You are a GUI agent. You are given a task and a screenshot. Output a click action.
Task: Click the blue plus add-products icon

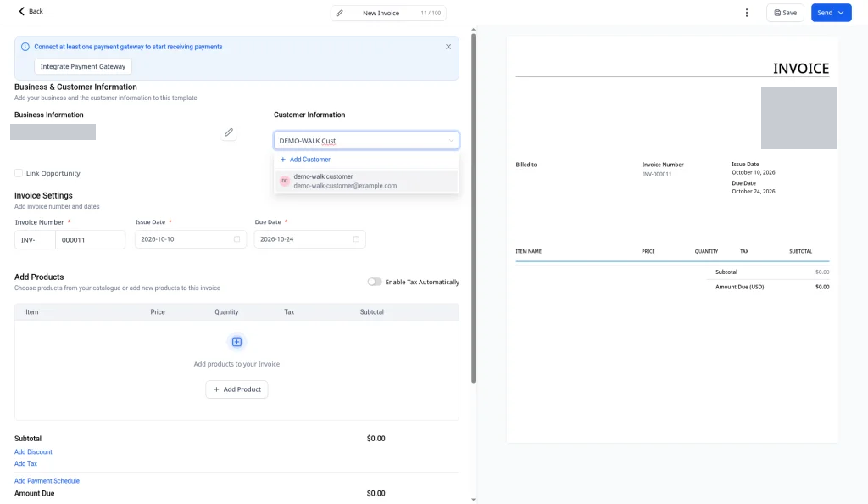[237, 342]
